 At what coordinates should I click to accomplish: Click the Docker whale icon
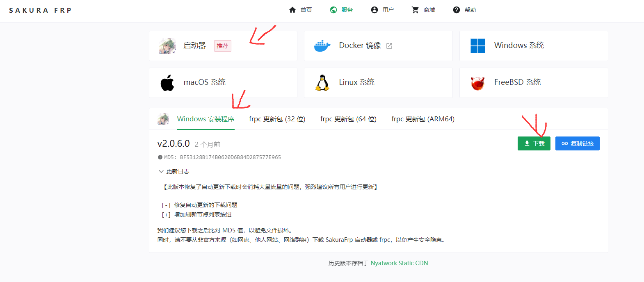pyautogui.click(x=322, y=46)
